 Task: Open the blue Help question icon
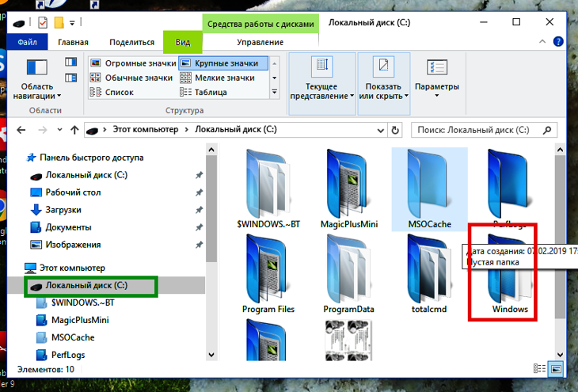558,42
